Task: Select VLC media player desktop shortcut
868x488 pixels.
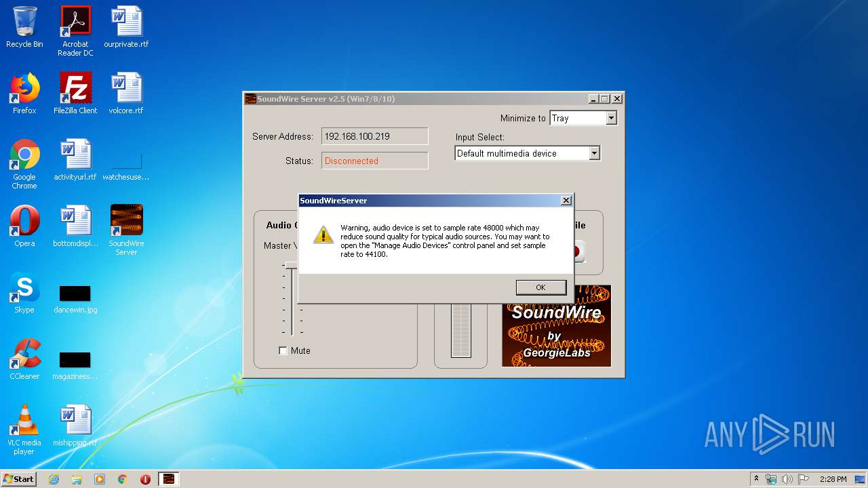Action: click(24, 430)
